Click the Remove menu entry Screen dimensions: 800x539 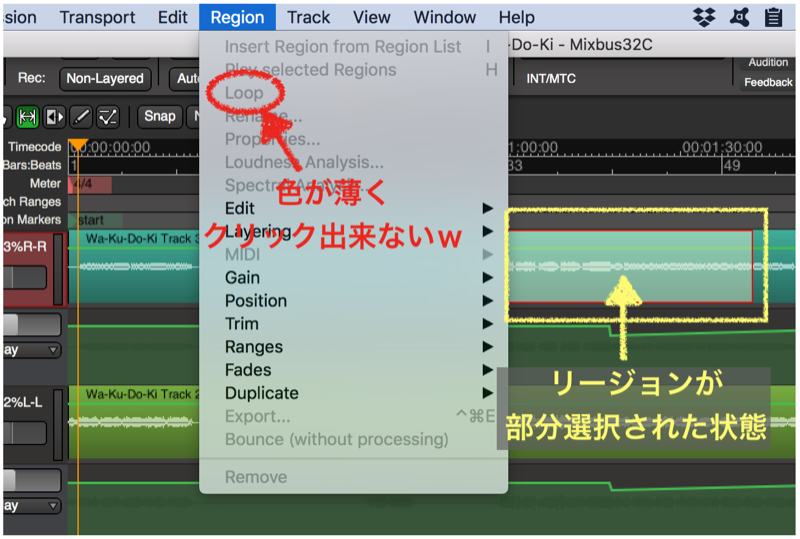pos(353,477)
